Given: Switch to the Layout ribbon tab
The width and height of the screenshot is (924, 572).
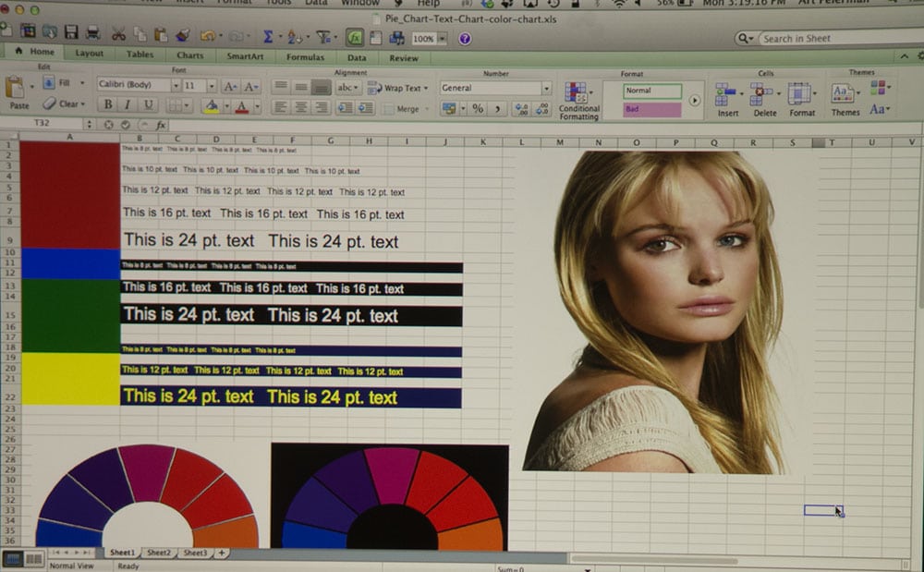Looking at the screenshot, I should [89, 53].
